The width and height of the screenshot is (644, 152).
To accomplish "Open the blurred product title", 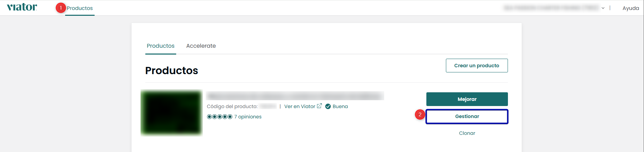I will (x=295, y=96).
